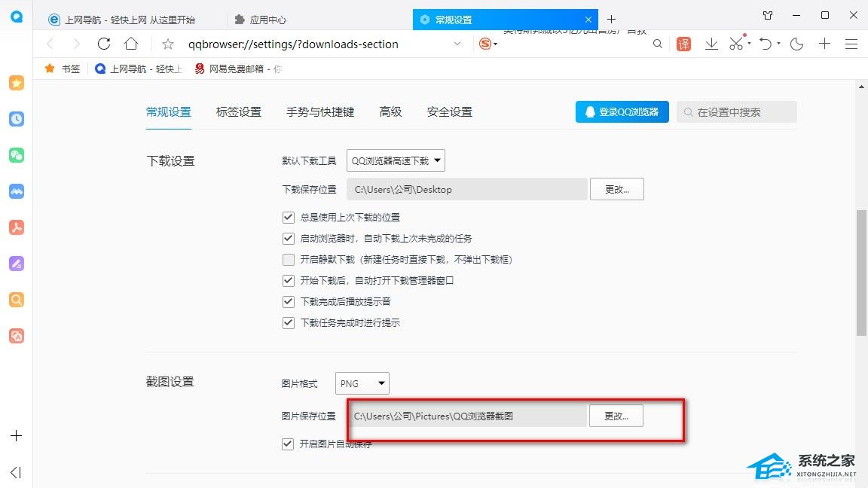Viewport: 868px width, 488px height.
Task: Open the purple notes sidebar icon
Action: [17, 264]
